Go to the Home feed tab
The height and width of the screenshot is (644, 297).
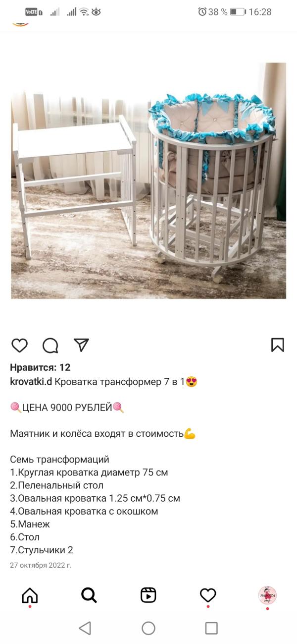[x=30, y=595]
